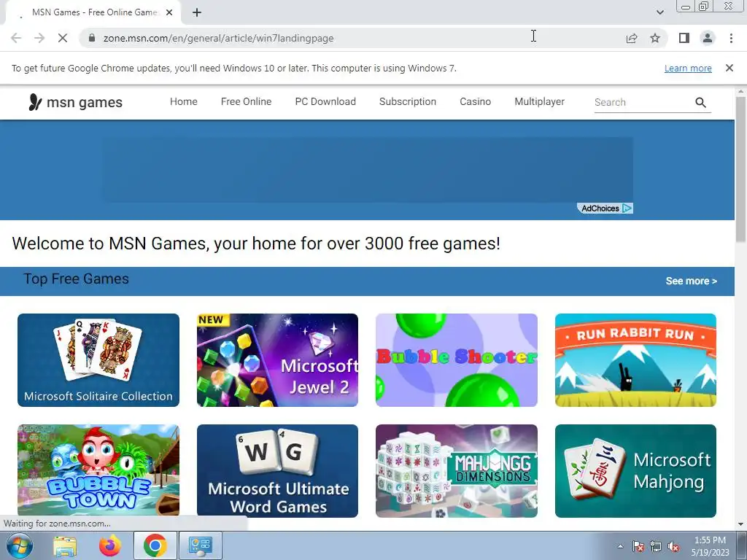Open the Casino menu item
The width and height of the screenshot is (747, 560).
tap(475, 101)
